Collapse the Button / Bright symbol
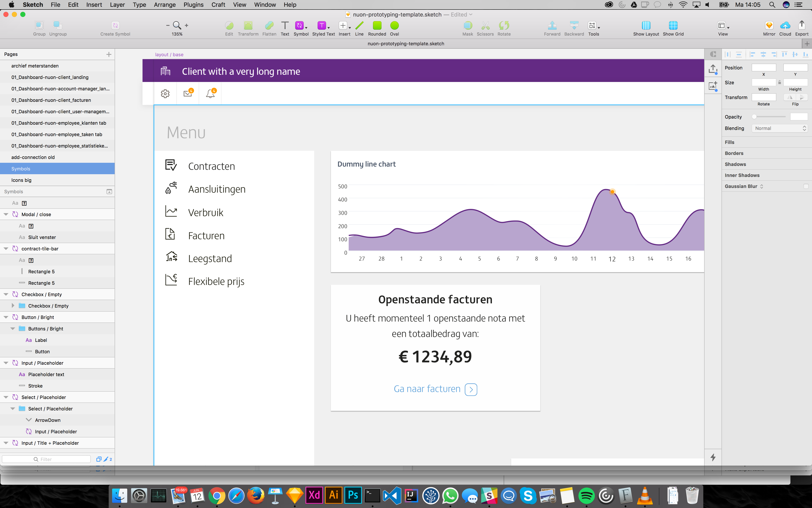 tap(6, 317)
